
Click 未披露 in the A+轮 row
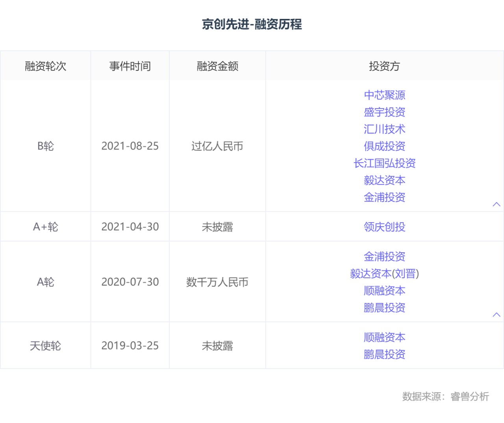(x=217, y=227)
